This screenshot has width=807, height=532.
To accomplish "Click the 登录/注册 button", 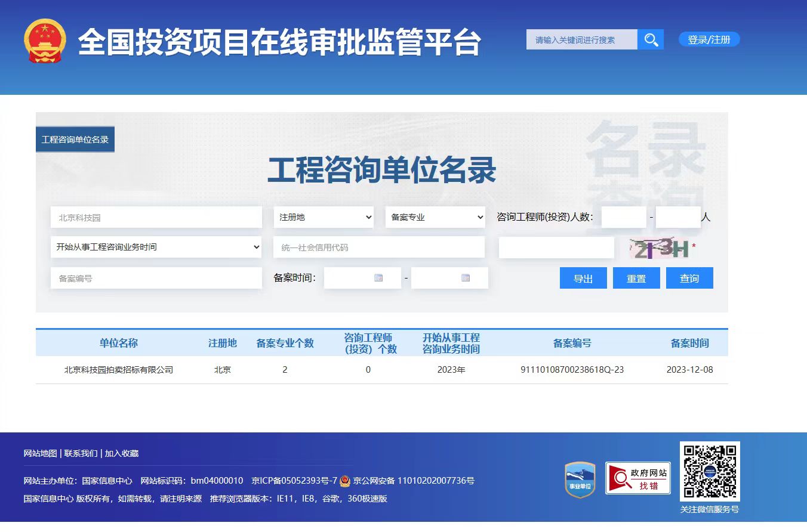I will 709,40.
